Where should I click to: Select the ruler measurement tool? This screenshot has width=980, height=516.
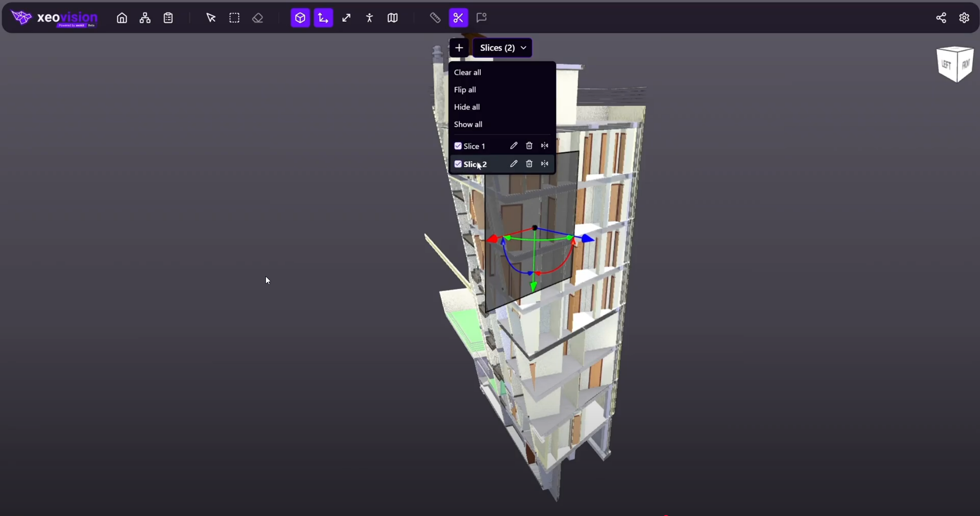(x=435, y=18)
